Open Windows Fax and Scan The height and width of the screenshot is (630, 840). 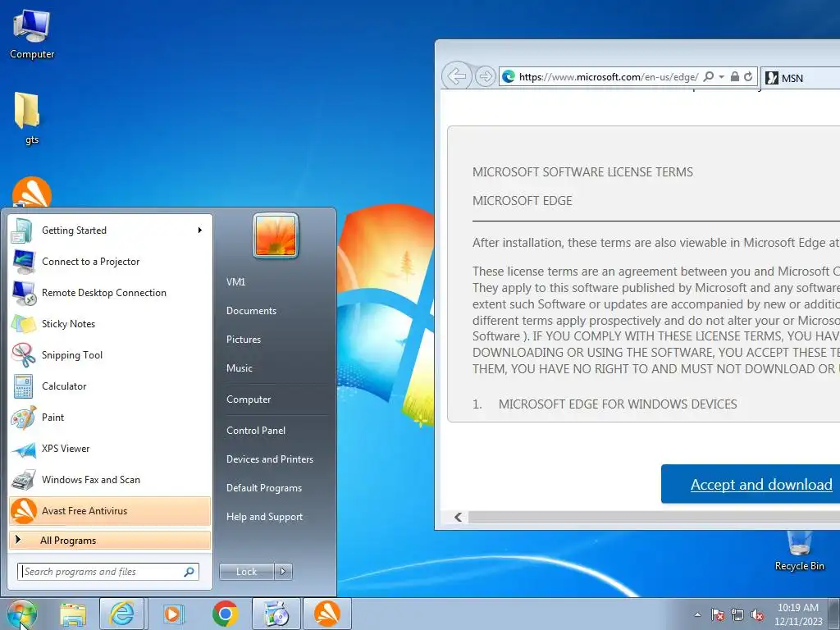(111, 479)
